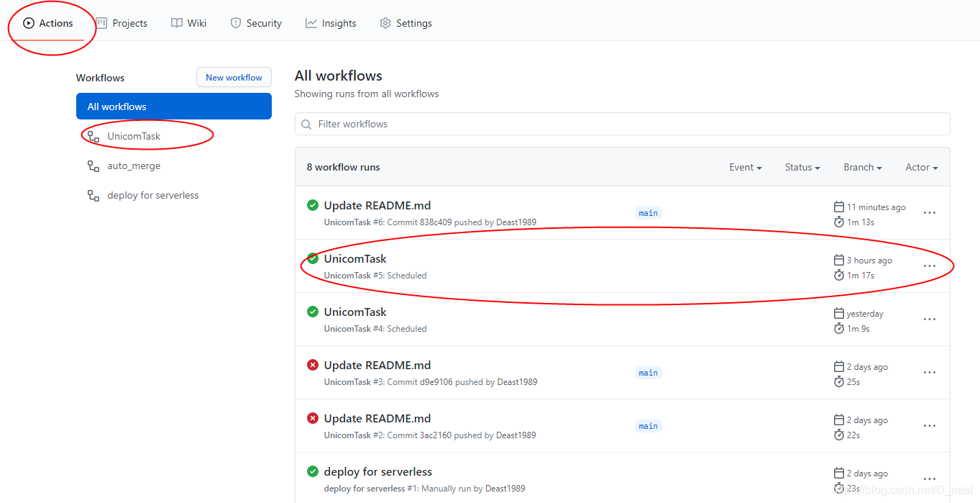Expand the Actor filter dropdown

[x=922, y=167]
